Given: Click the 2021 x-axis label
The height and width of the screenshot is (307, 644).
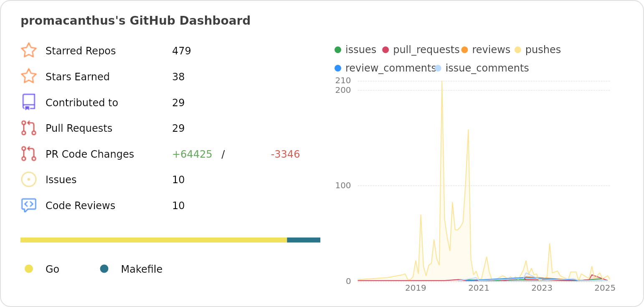Looking at the screenshot, I should coord(479,288).
